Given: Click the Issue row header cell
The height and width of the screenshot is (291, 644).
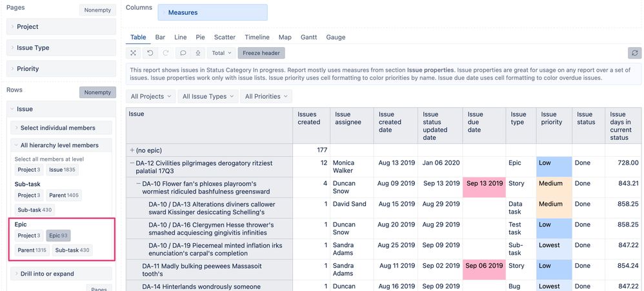Looking at the screenshot, I should click(x=209, y=126).
